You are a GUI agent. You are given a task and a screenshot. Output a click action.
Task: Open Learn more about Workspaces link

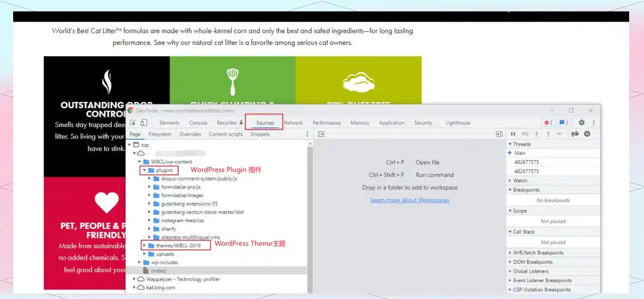[x=410, y=200]
